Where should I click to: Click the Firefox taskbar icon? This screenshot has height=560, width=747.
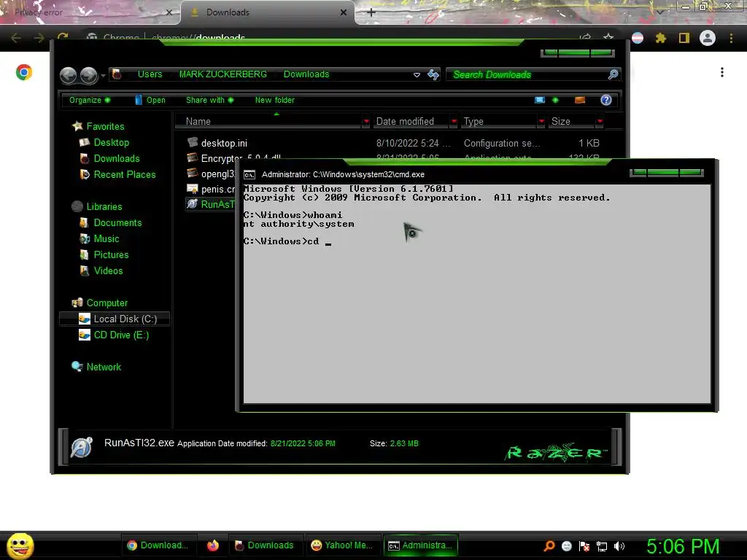coord(213,545)
